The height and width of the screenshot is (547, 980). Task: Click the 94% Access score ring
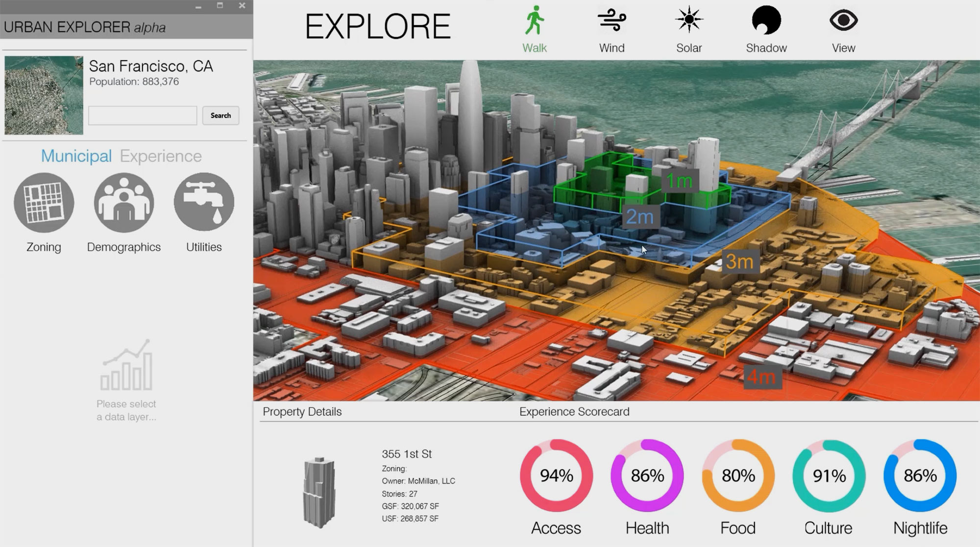click(x=556, y=476)
